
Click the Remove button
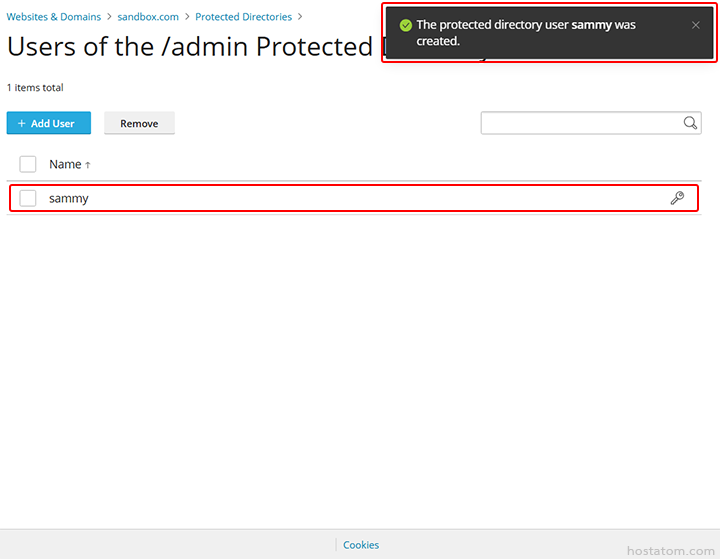click(x=139, y=123)
